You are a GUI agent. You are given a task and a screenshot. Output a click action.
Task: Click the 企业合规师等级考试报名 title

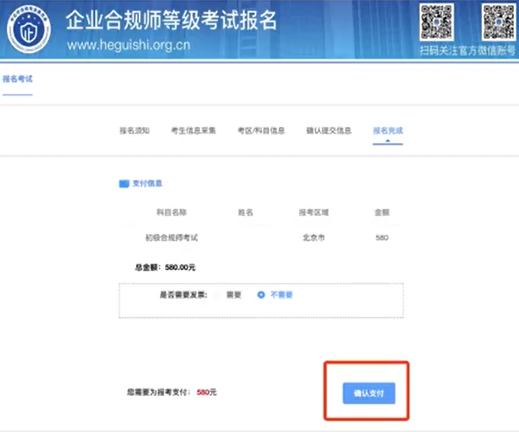pos(171,20)
